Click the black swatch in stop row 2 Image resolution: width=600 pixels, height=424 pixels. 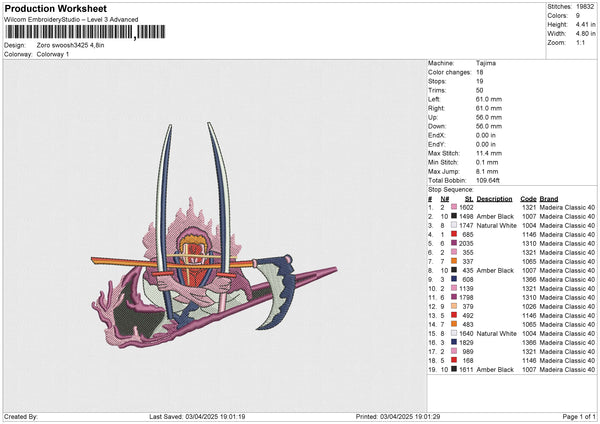click(x=454, y=217)
